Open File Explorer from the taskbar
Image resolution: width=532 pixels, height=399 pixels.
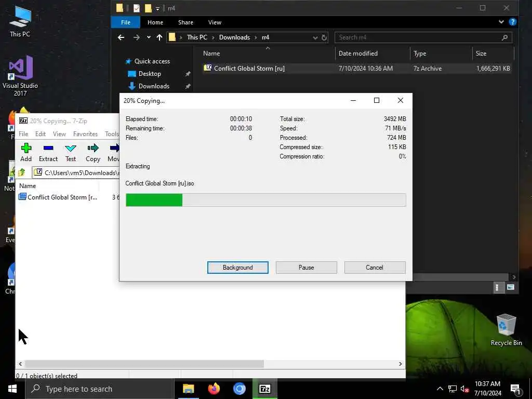click(188, 389)
